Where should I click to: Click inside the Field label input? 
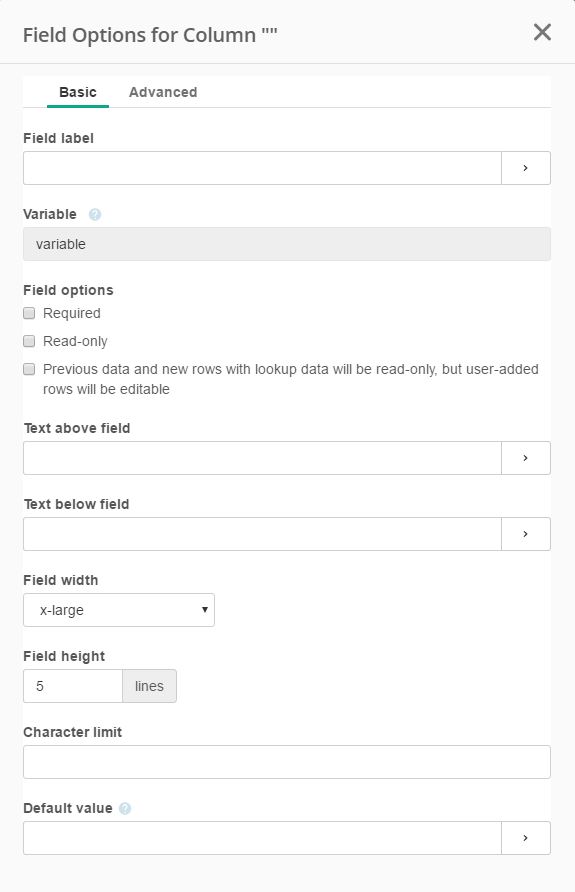pyautogui.click(x=262, y=168)
